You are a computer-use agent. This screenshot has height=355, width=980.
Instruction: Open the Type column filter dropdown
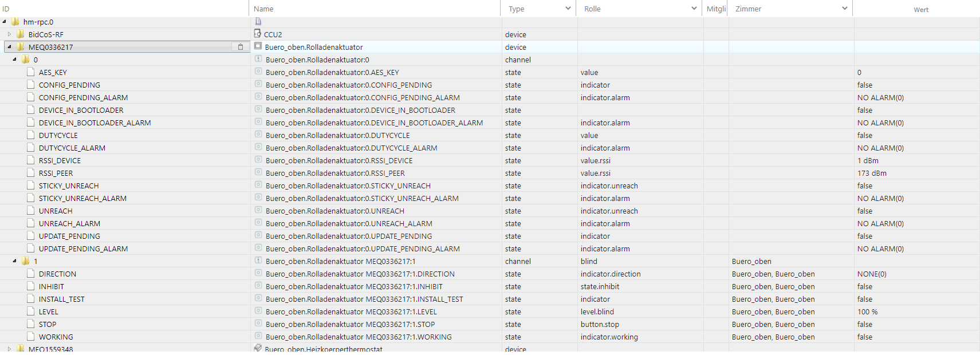point(568,9)
